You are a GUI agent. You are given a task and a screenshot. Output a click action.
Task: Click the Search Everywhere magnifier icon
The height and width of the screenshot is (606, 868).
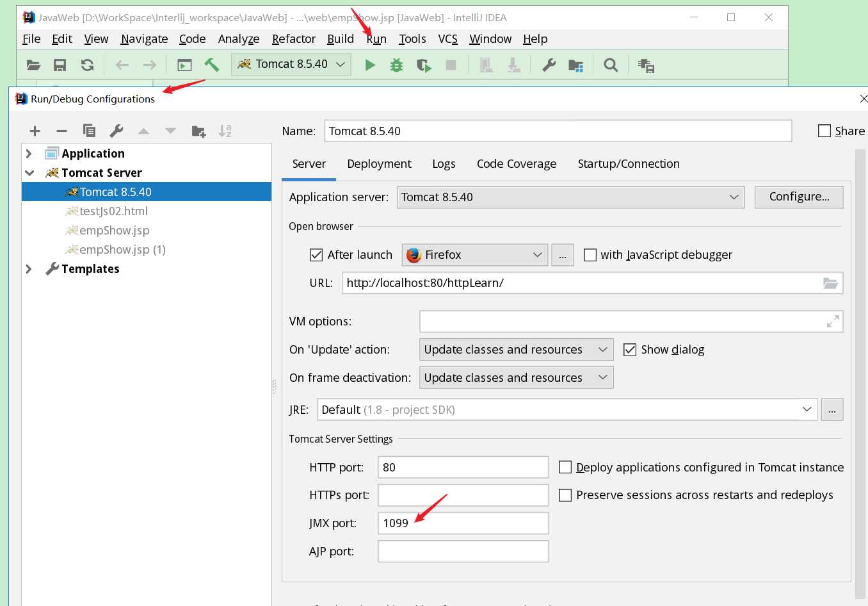[611, 65]
